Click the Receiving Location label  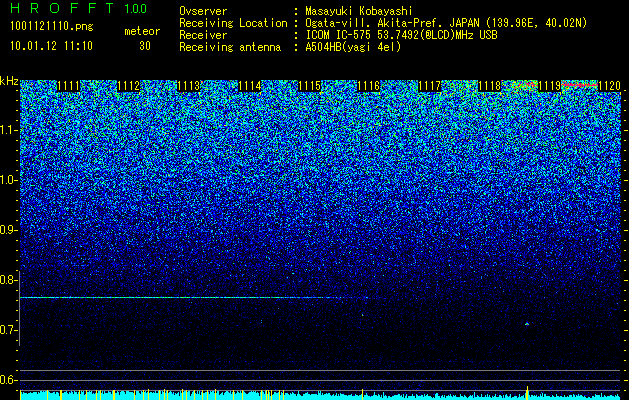tap(233, 23)
